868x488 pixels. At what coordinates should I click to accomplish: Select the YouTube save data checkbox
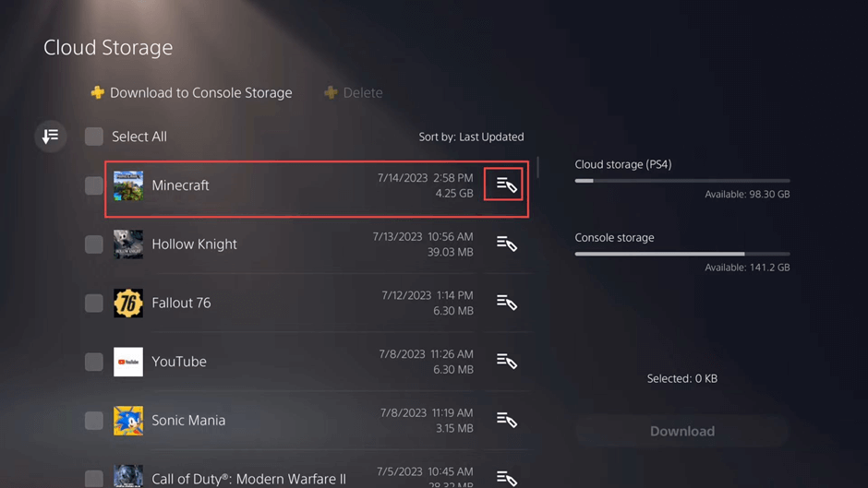(x=94, y=362)
